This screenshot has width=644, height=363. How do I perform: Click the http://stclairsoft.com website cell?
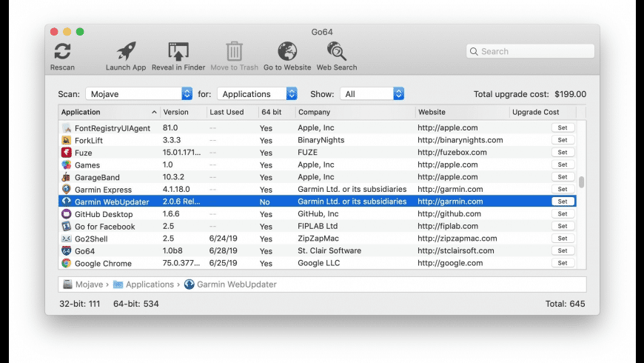point(456,251)
